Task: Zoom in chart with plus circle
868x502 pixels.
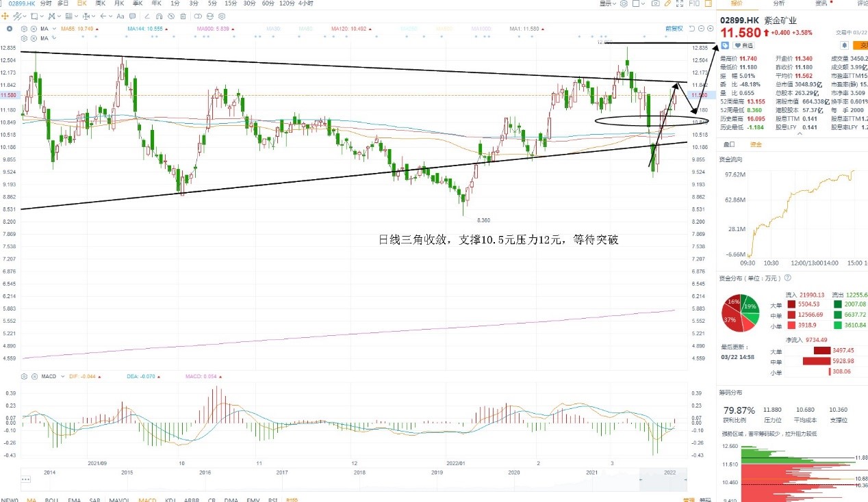Action: (x=710, y=29)
